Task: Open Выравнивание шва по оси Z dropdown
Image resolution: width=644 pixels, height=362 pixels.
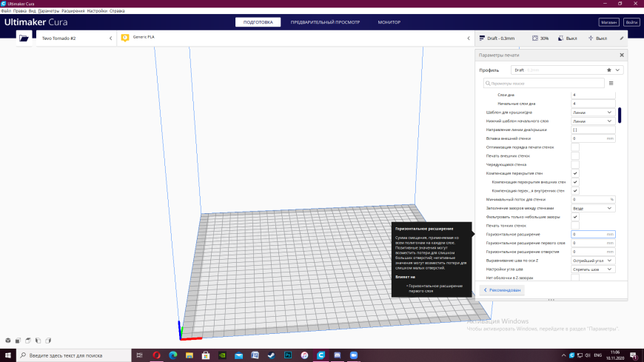Action: (x=593, y=261)
